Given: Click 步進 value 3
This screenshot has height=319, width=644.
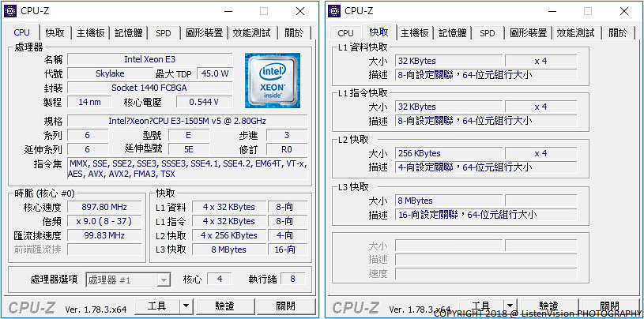Looking at the screenshot, I should (x=287, y=135).
